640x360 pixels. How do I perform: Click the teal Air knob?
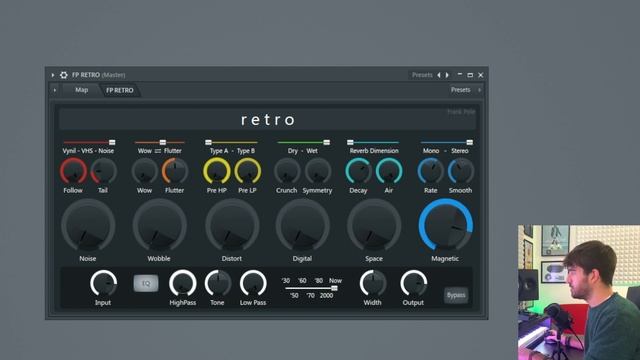click(389, 171)
